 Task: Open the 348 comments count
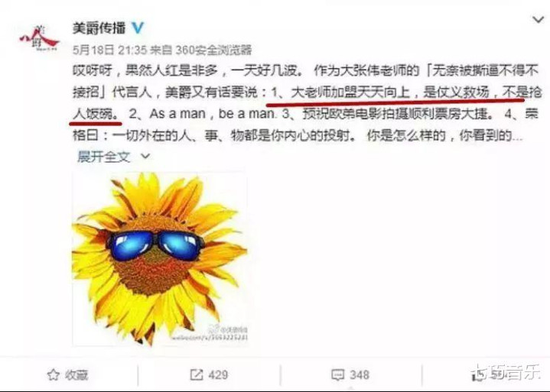360,375
